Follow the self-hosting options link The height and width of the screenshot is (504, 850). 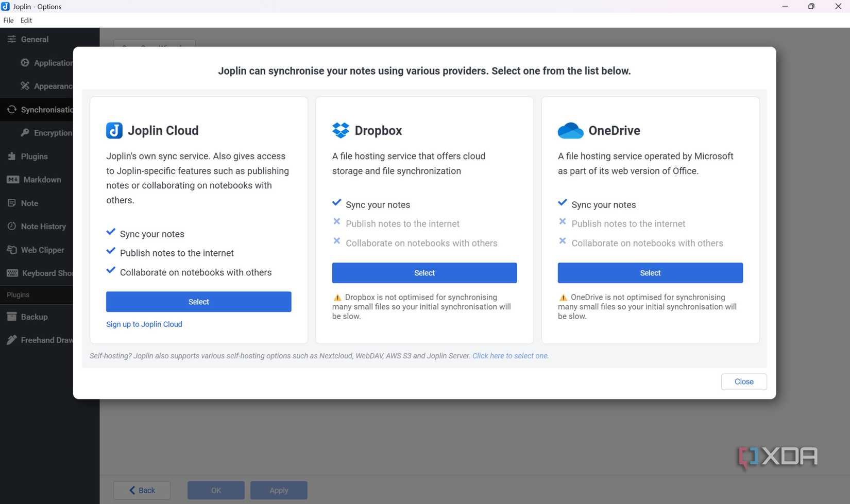pos(509,355)
